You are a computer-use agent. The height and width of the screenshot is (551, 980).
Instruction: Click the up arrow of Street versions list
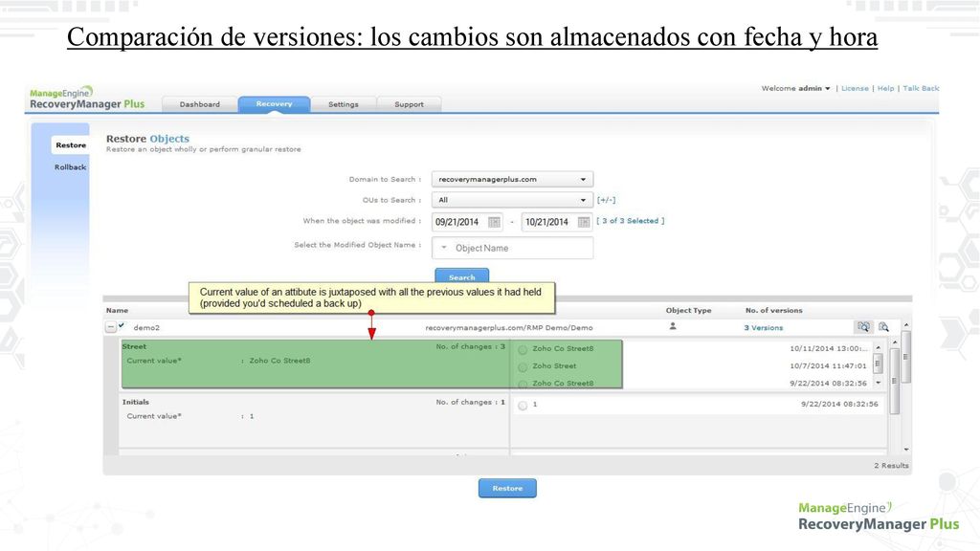point(879,347)
